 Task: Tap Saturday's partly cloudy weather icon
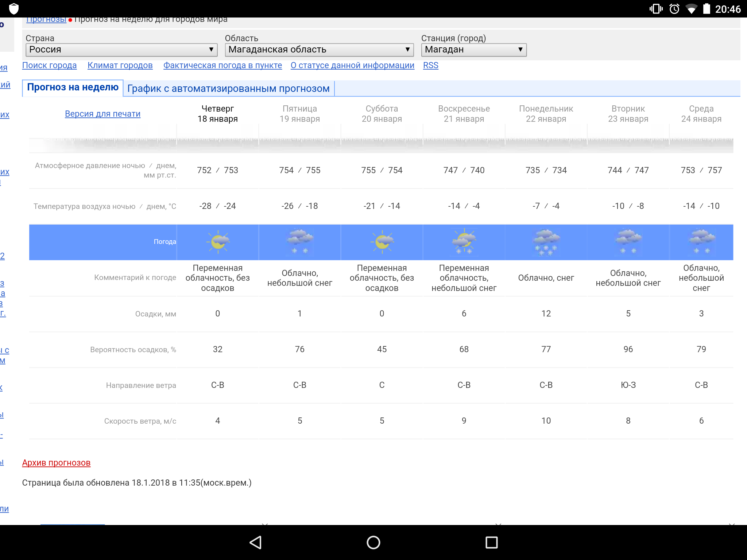[x=382, y=242]
